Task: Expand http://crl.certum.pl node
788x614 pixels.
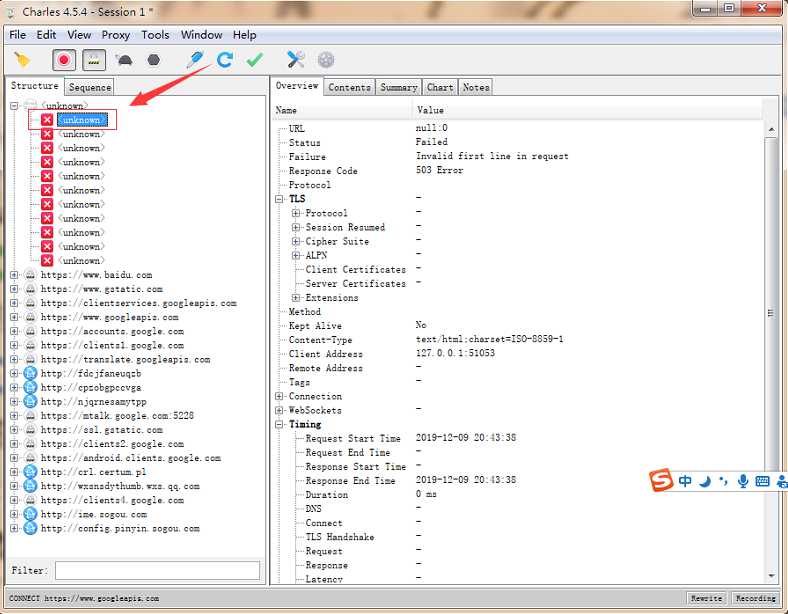Action: [x=14, y=472]
